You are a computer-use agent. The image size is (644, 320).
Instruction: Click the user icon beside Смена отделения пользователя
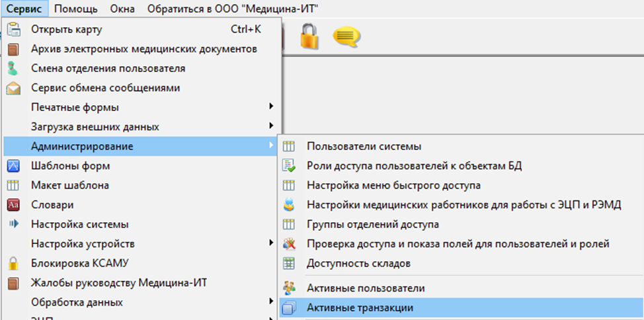point(14,69)
